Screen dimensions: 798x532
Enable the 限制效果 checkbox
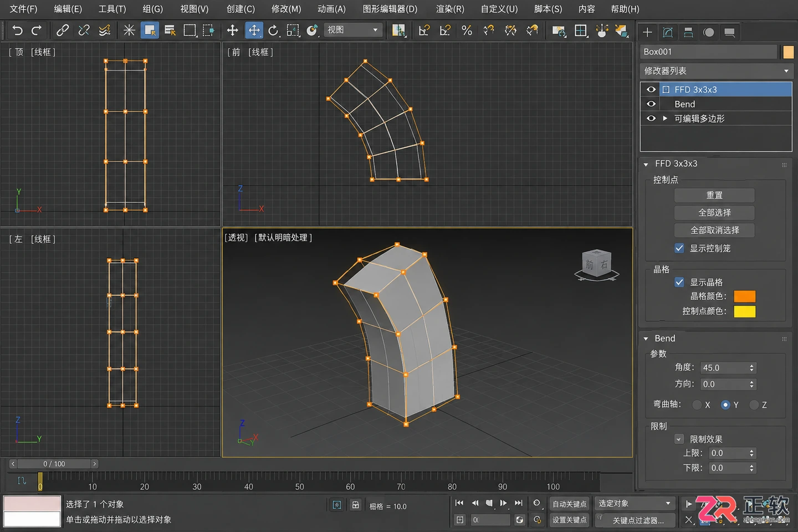[679, 439]
